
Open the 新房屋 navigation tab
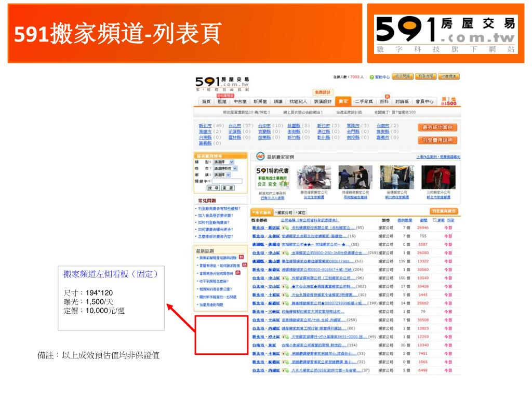click(260, 101)
